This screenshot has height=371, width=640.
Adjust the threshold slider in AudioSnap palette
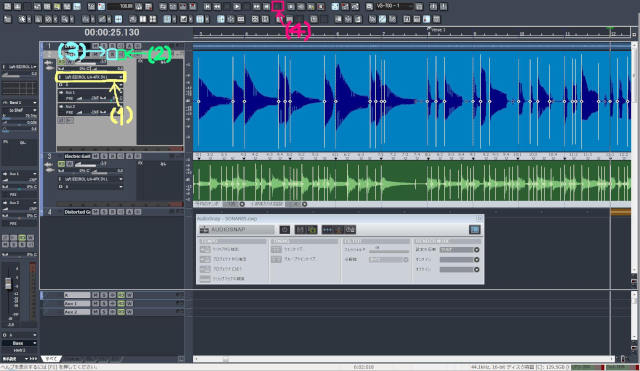(x=389, y=251)
